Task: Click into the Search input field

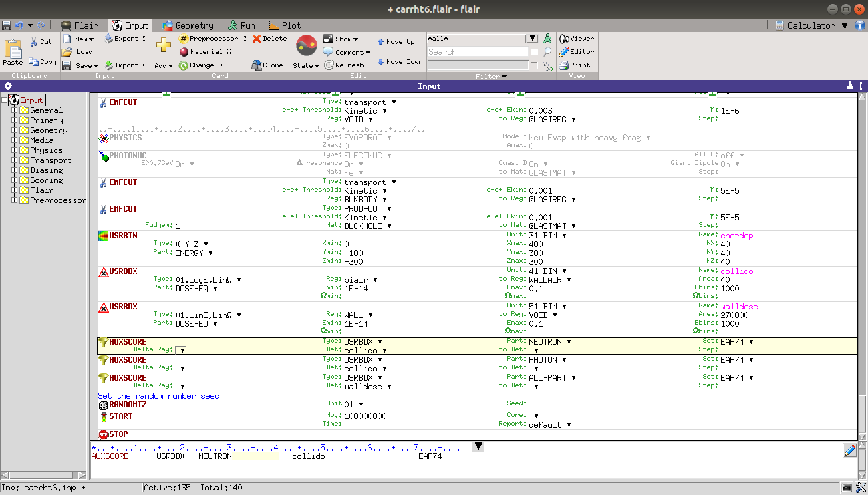Action: pos(478,52)
